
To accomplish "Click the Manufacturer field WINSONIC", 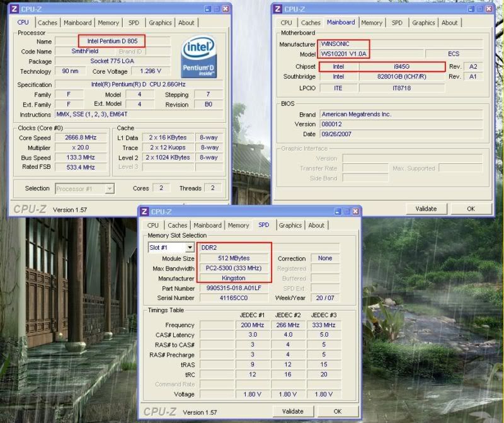I will click(401, 44).
